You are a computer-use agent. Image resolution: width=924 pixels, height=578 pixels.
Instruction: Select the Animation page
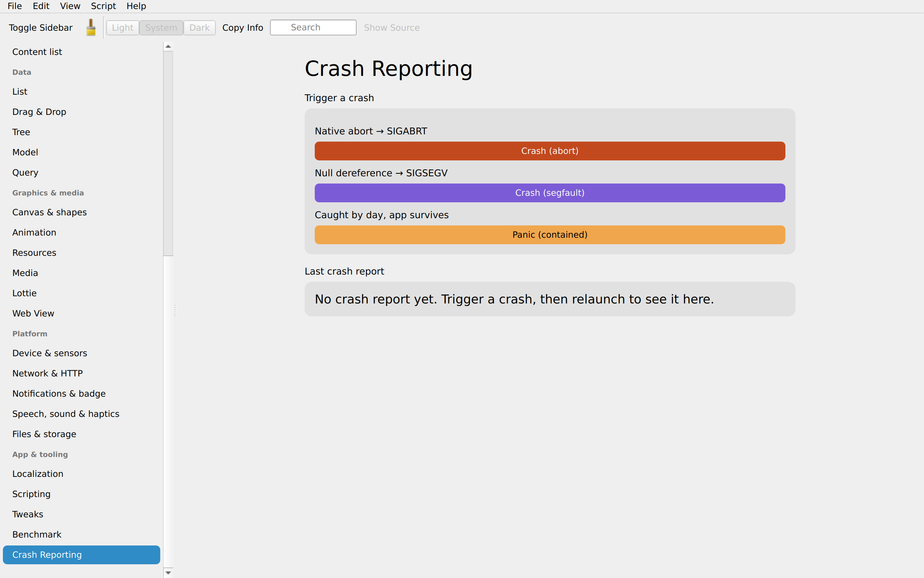click(x=81, y=233)
